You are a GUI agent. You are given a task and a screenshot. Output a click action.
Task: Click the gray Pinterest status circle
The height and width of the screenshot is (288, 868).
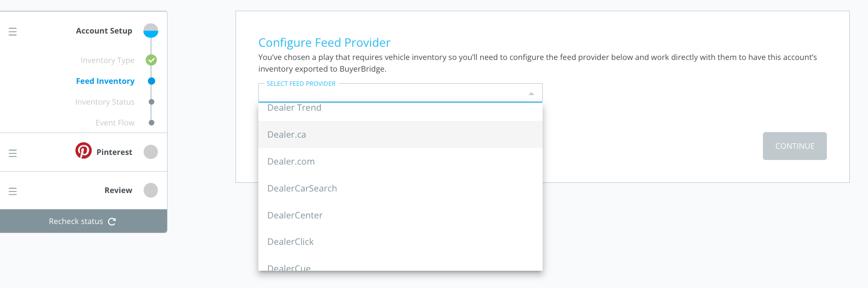pyautogui.click(x=151, y=152)
